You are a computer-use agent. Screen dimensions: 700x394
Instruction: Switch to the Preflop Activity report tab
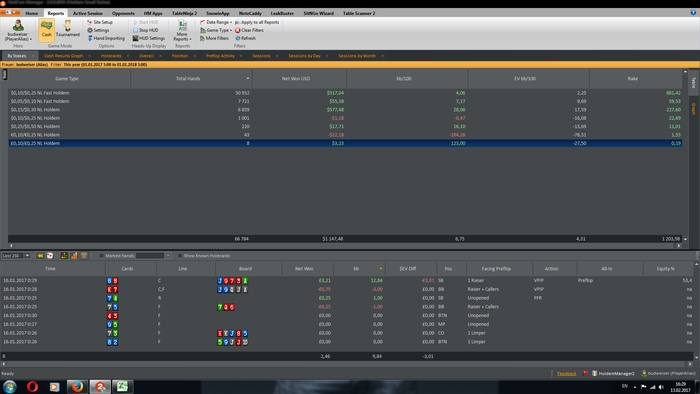[220, 56]
